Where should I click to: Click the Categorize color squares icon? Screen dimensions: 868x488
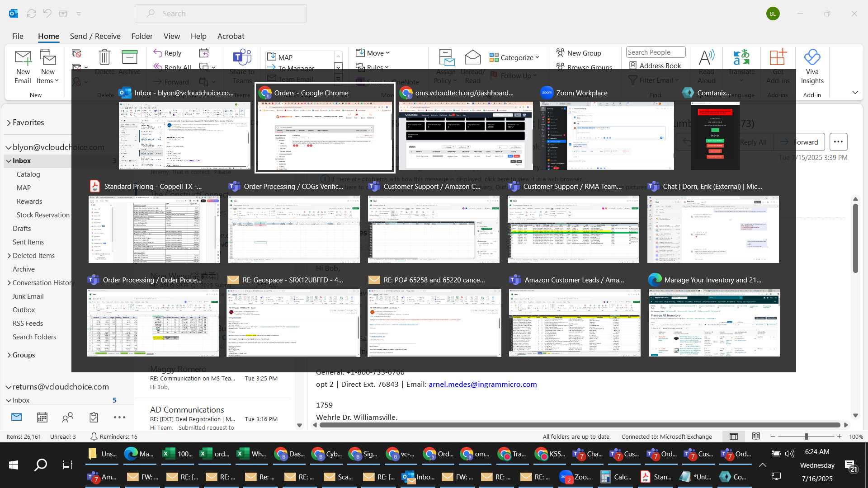tap(494, 57)
